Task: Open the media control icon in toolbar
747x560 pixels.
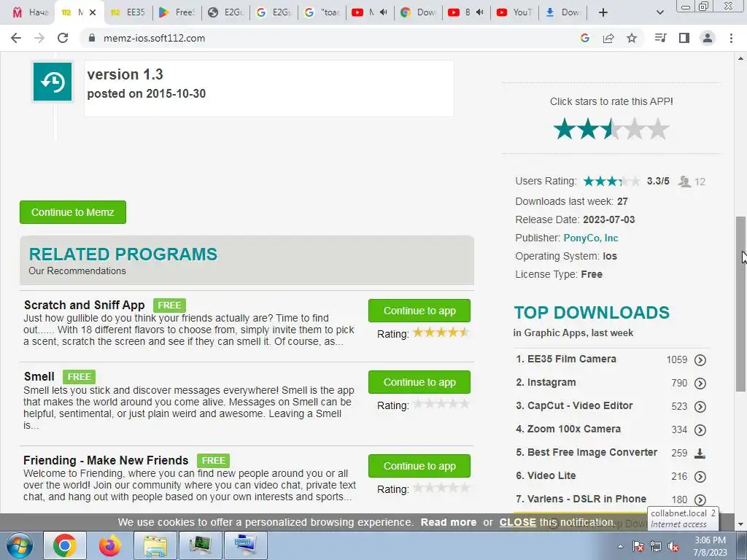Action: pyautogui.click(x=661, y=38)
